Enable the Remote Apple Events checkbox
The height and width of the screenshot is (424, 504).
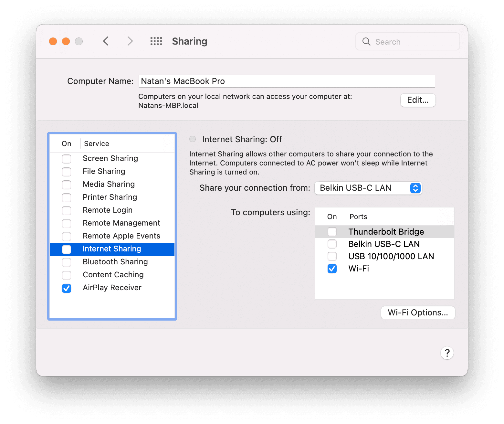67,236
